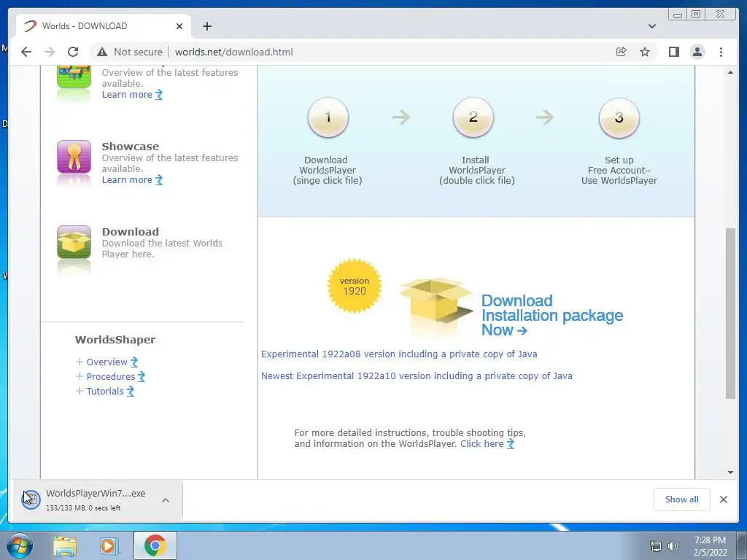Click the volume speaker tray icon

click(673, 546)
